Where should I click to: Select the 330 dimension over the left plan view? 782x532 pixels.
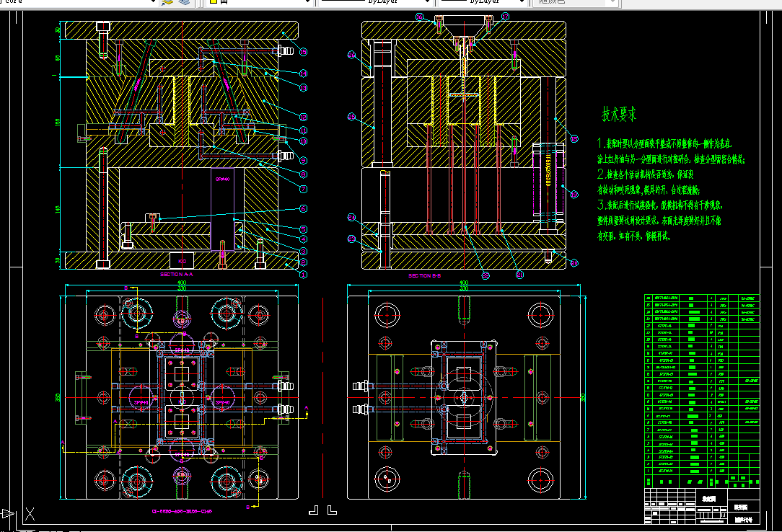pos(182,288)
